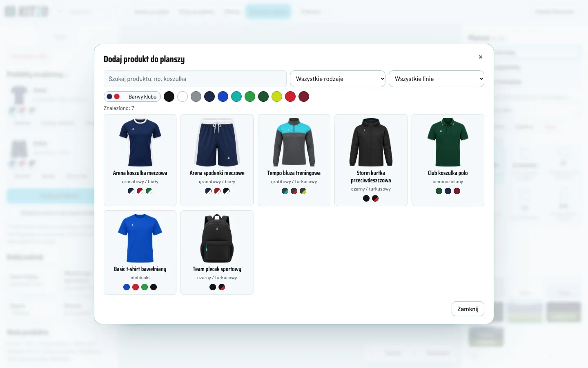Click the Znaleziono: 7 results count
The width and height of the screenshot is (588, 368).
coord(119,108)
